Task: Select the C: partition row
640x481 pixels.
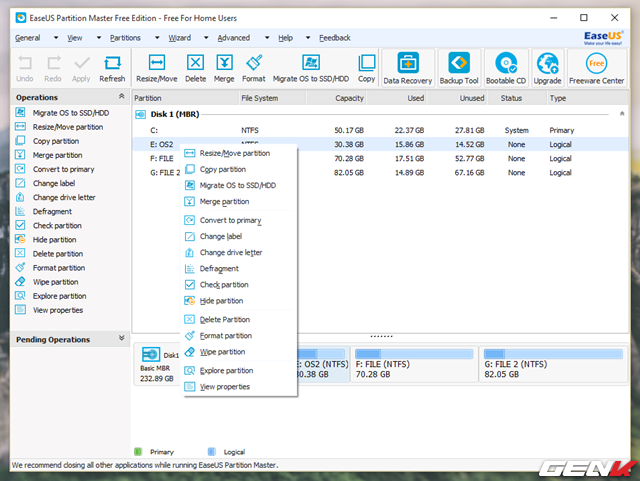Action: click(380, 131)
